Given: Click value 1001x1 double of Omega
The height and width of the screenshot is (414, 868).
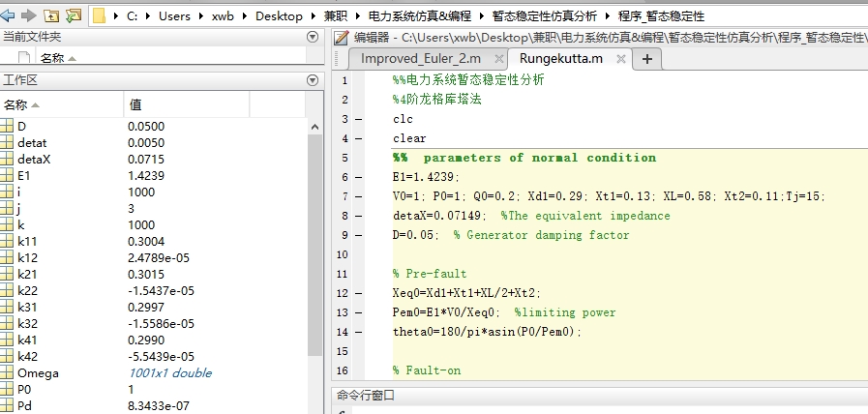Looking at the screenshot, I should (x=170, y=373).
